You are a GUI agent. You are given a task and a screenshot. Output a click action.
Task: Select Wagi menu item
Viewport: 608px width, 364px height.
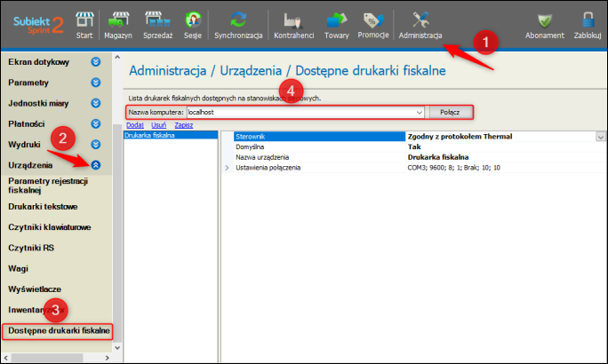click(19, 268)
